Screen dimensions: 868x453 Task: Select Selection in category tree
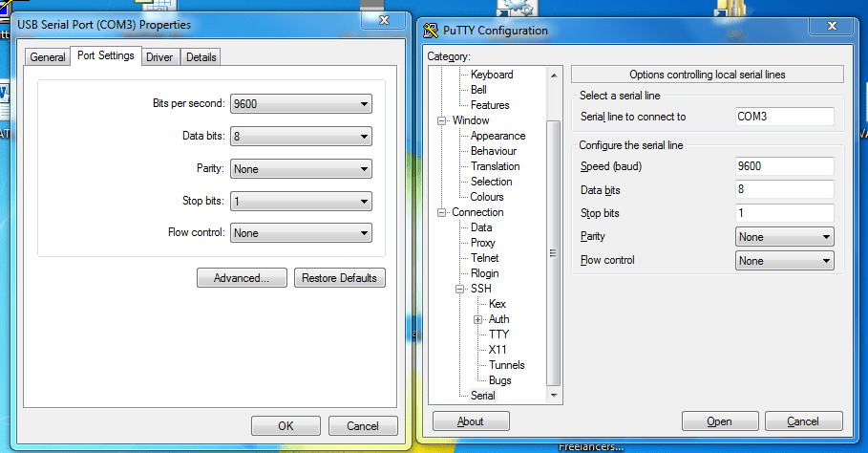(x=491, y=182)
